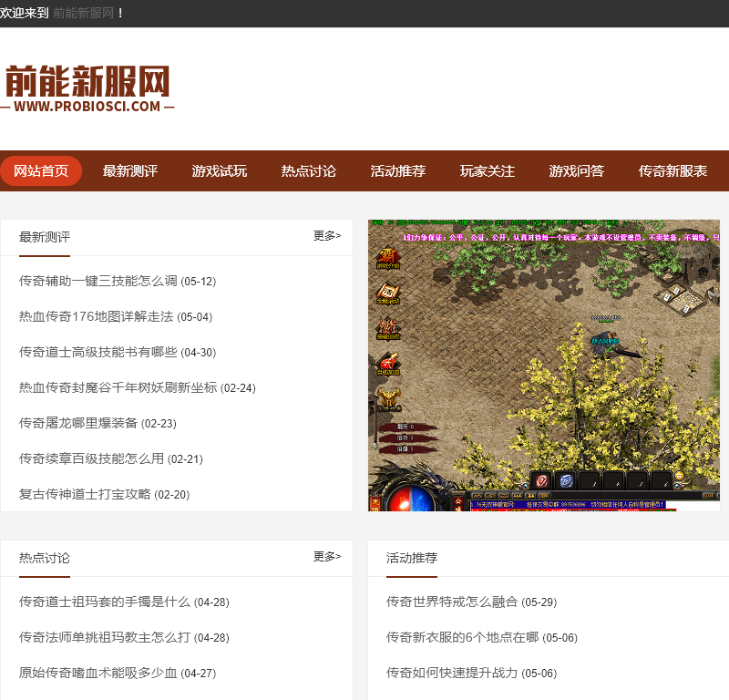Open article 传奇道士高级技能书有哪些
This screenshot has width=729, height=700.
(x=98, y=352)
